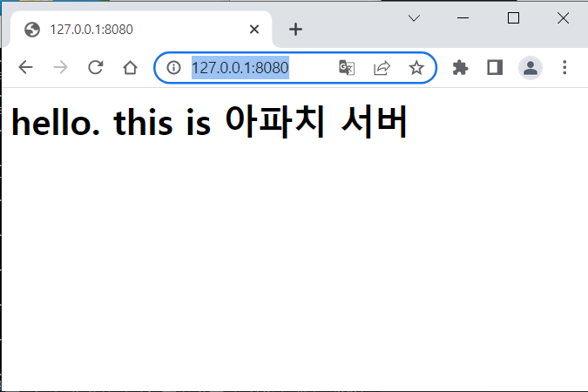Open the profile avatar menu
The height and width of the screenshot is (392, 588).
[530, 68]
